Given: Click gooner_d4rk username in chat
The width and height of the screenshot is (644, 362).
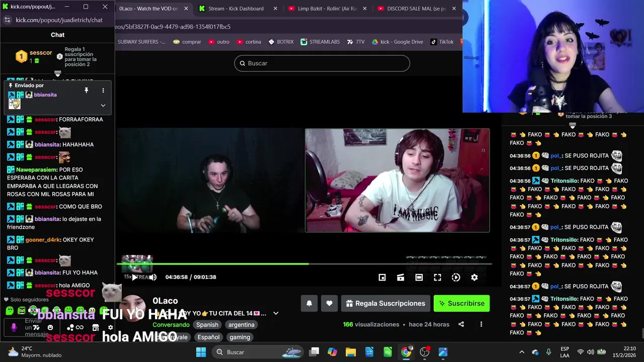Looking at the screenshot, I should pos(43,240).
